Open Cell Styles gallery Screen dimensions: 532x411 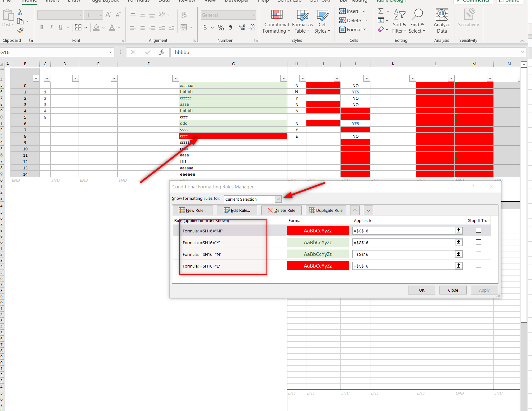pyautogui.click(x=322, y=21)
